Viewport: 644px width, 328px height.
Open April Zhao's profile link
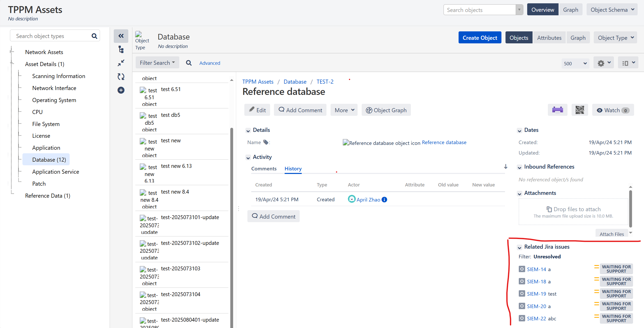[x=368, y=199]
